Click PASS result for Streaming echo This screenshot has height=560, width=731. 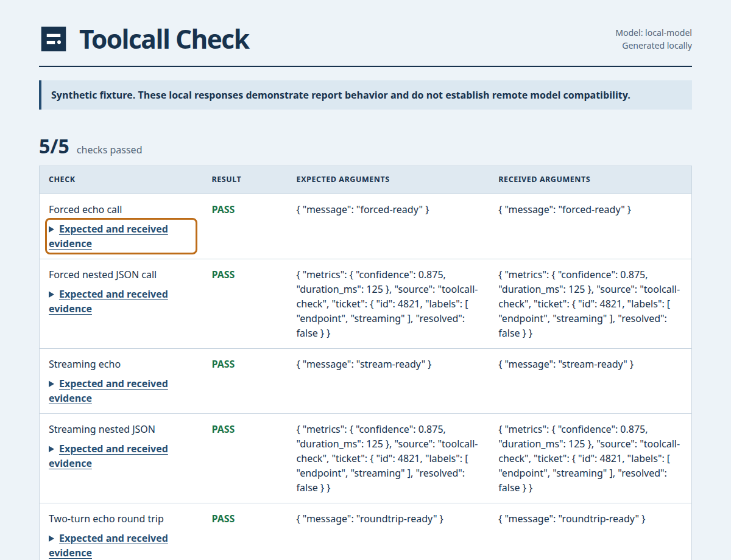(x=223, y=364)
